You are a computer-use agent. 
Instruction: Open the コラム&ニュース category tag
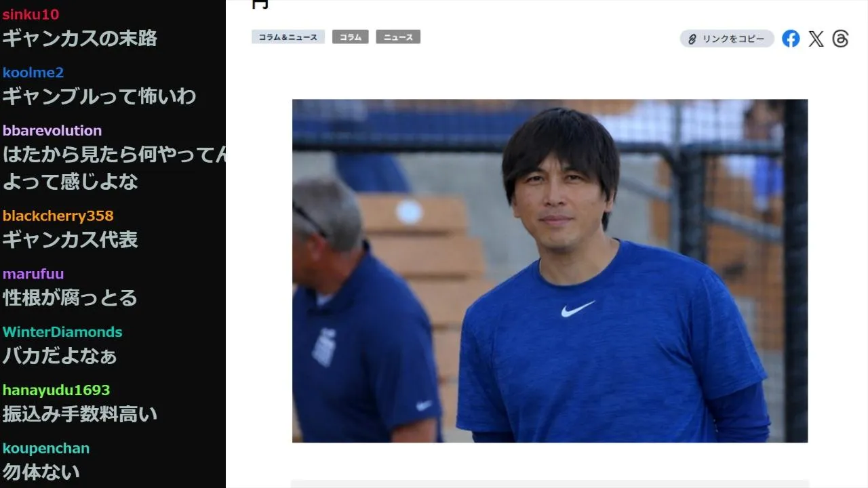[288, 37]
